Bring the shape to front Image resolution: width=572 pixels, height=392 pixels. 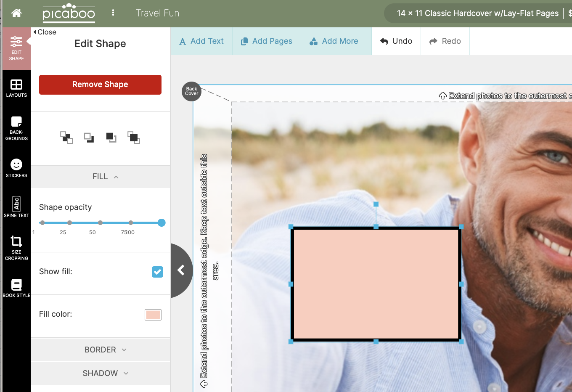tap(134, 138)
